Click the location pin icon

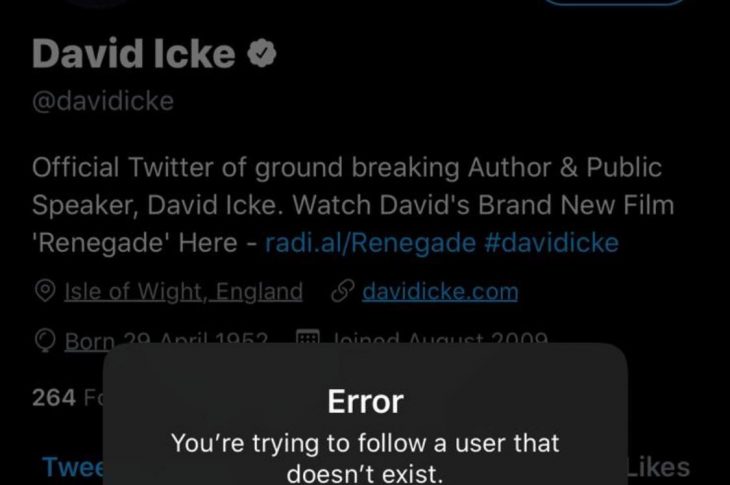(45, 291)
